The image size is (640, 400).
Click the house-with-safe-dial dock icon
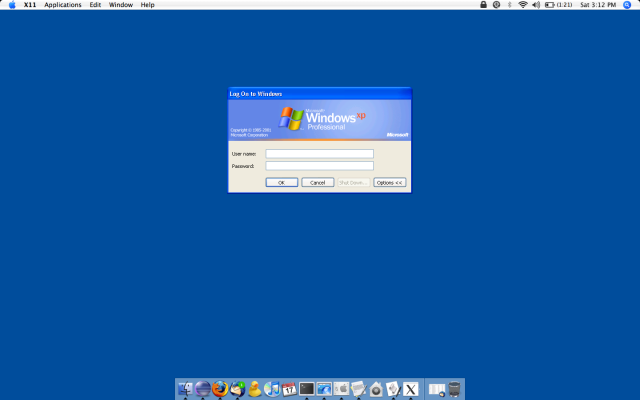[376, 389]
